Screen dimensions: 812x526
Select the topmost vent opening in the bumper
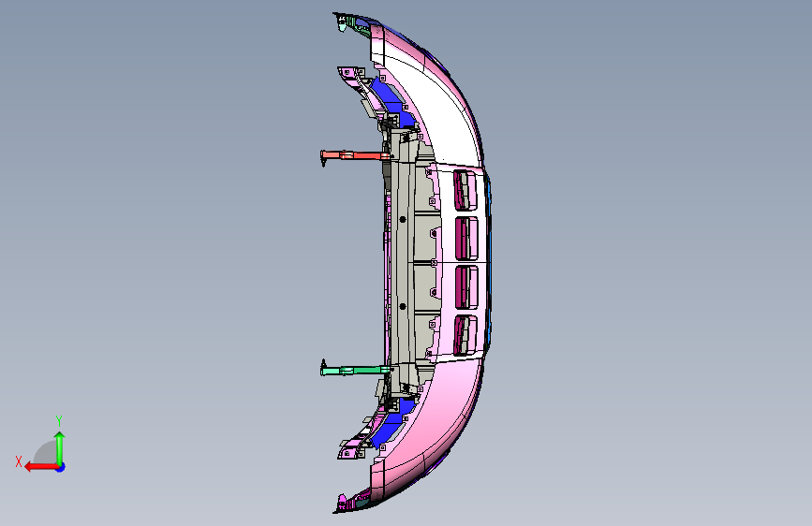click(x=465, y=190)
